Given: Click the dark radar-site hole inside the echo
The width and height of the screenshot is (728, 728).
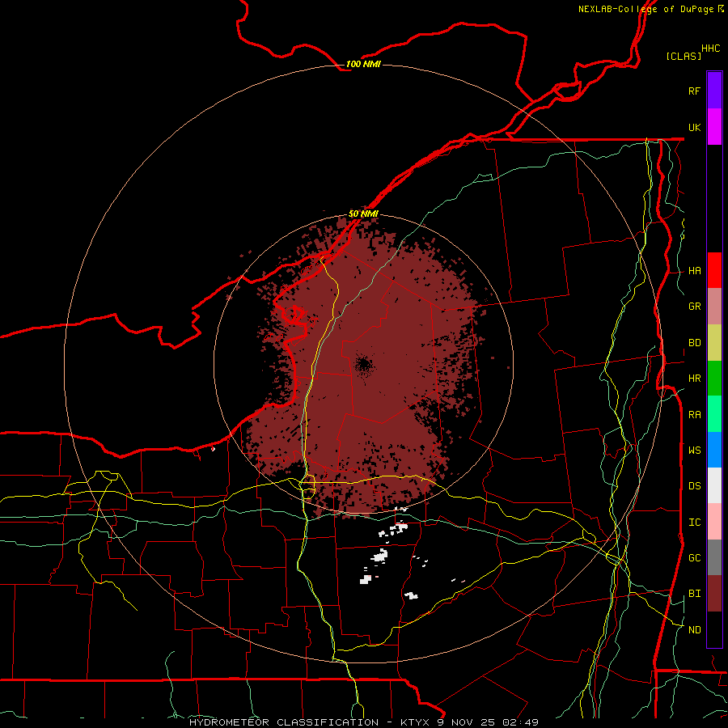Looking at the screenshot, I should (x=364, y=365).
